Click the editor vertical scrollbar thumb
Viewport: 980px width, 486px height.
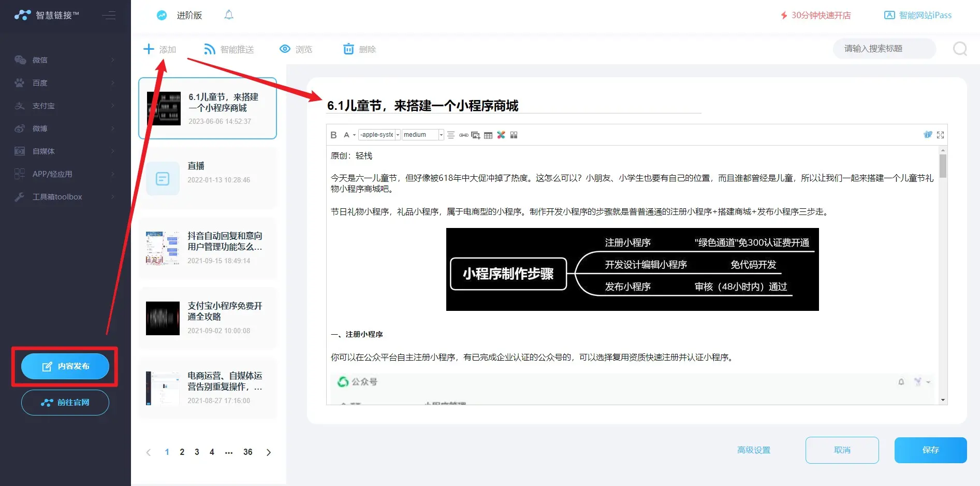pos(943,166)
